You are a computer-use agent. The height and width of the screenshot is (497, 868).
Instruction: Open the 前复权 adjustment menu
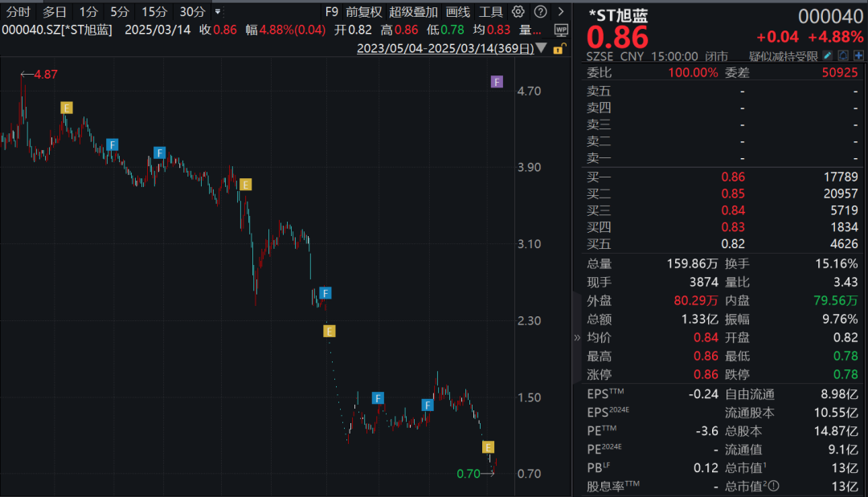[x=364, y=11]
